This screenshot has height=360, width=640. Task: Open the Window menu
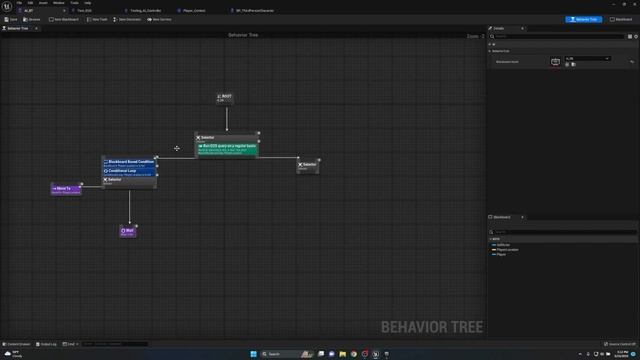click(58, 3)
